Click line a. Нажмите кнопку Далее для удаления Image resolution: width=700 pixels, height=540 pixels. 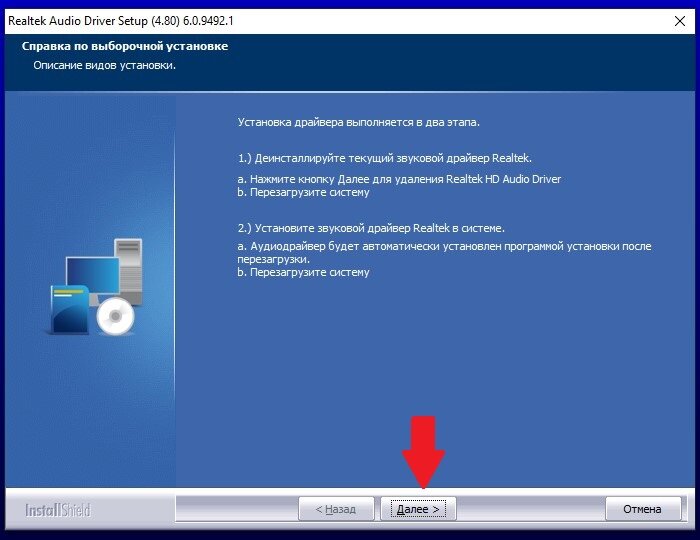coord(399,179)
